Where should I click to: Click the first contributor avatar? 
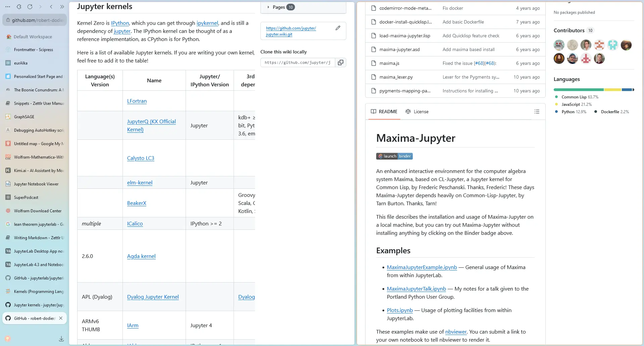(559, 45)
